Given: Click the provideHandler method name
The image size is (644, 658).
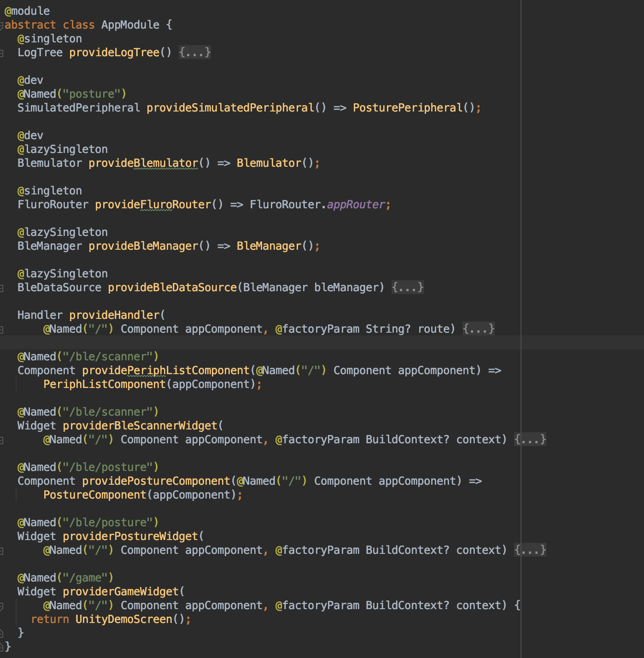Looking at the screenshot, I should tap(114, 315).
